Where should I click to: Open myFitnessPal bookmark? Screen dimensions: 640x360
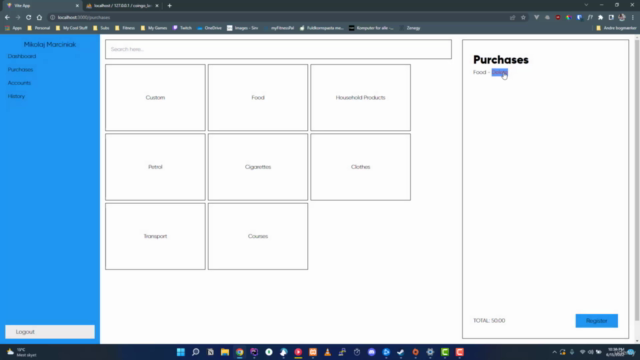coord(279,28)
